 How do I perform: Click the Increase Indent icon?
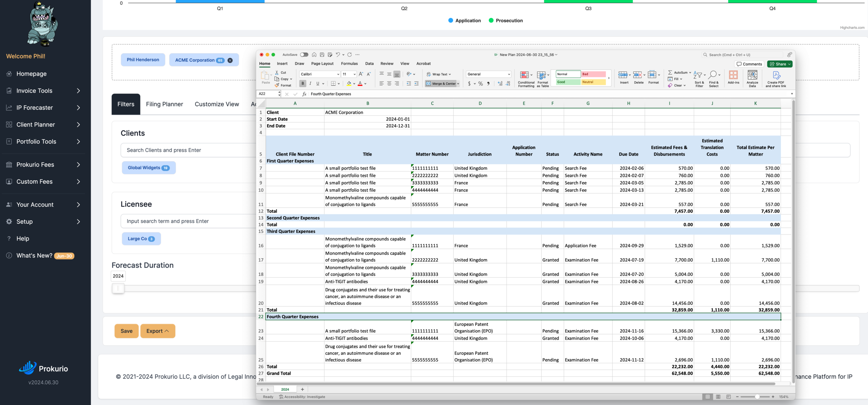416,84
